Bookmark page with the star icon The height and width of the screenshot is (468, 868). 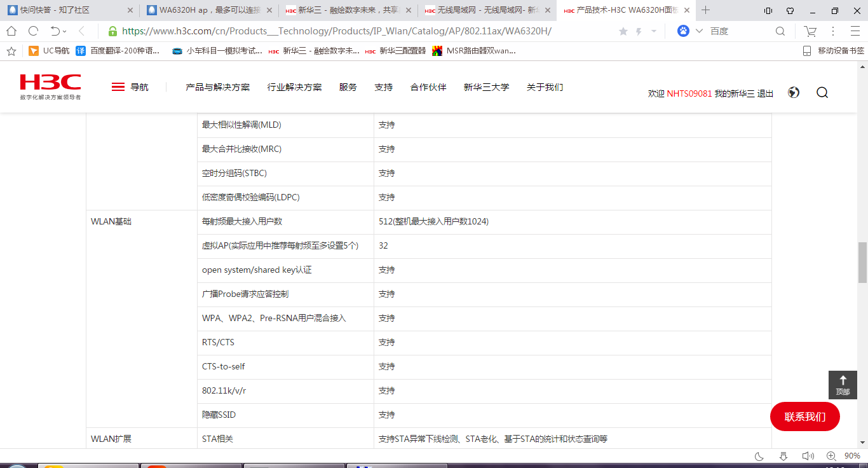623,31
